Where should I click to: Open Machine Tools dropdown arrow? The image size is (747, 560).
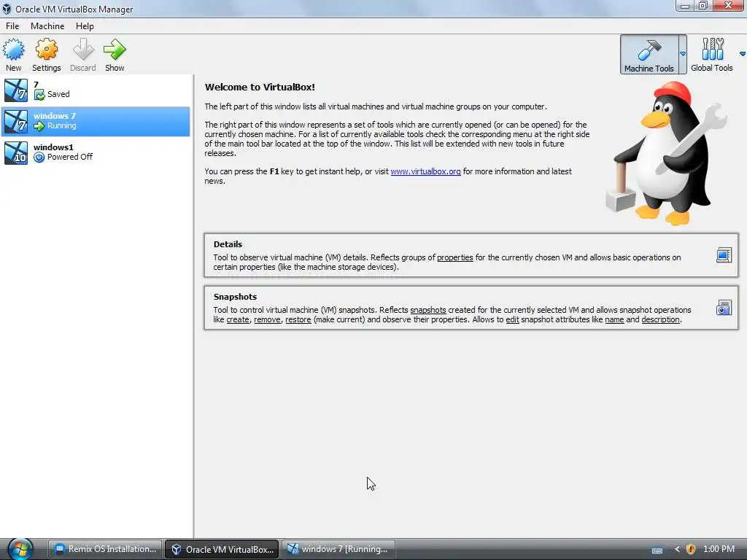(683, 54)
